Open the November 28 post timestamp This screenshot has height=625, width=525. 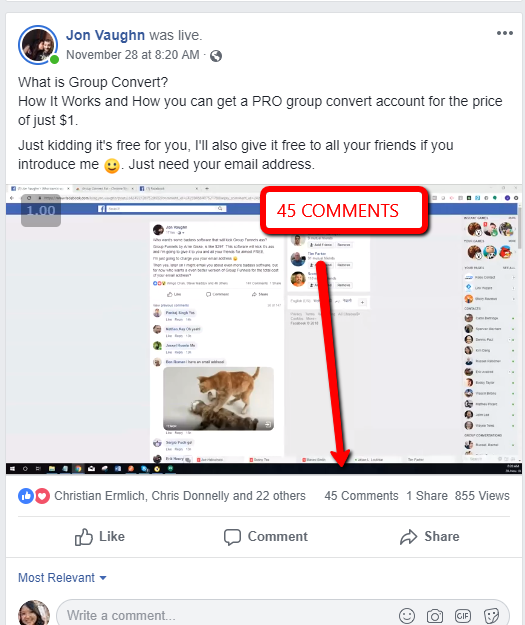tap(133, 55)
